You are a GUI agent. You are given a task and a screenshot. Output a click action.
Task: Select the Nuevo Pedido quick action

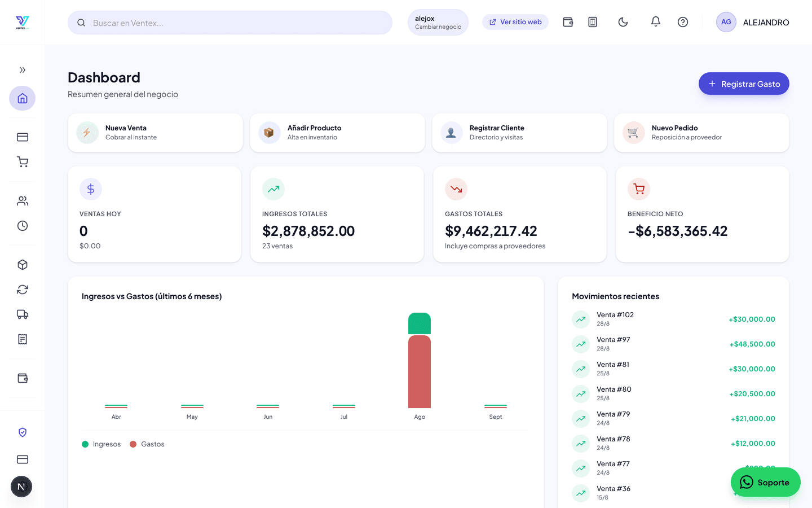click(701, 133)
